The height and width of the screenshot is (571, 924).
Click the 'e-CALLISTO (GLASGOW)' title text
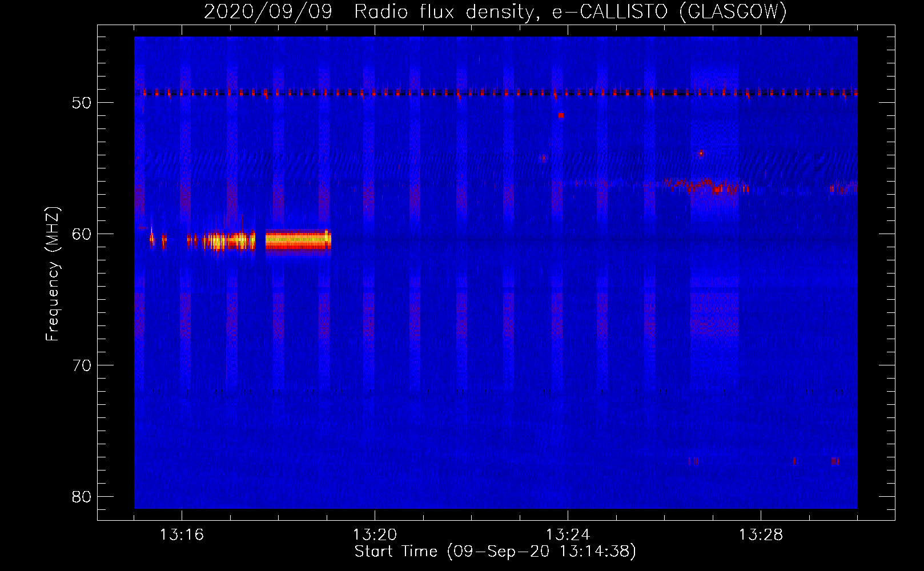click(670, 12)
